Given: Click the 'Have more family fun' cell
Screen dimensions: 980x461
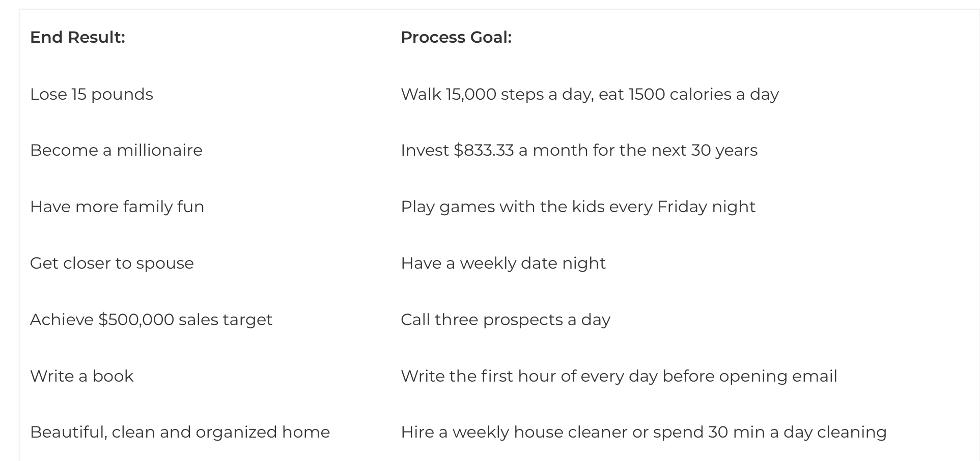Looking at the screenshot, I should pyautogui.click(x=117, y=207).
